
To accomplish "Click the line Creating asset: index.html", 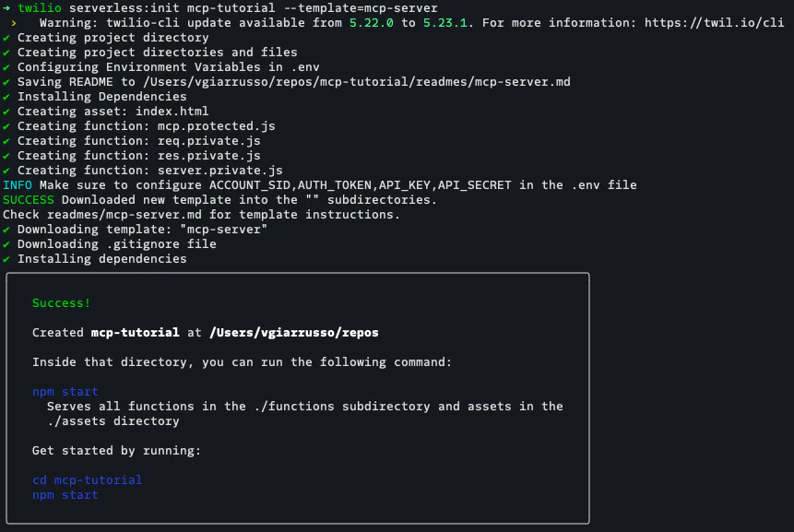I will point(113,112).
